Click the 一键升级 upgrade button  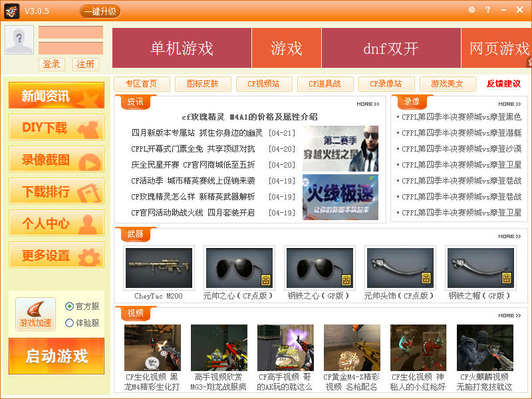pos(100,11)
